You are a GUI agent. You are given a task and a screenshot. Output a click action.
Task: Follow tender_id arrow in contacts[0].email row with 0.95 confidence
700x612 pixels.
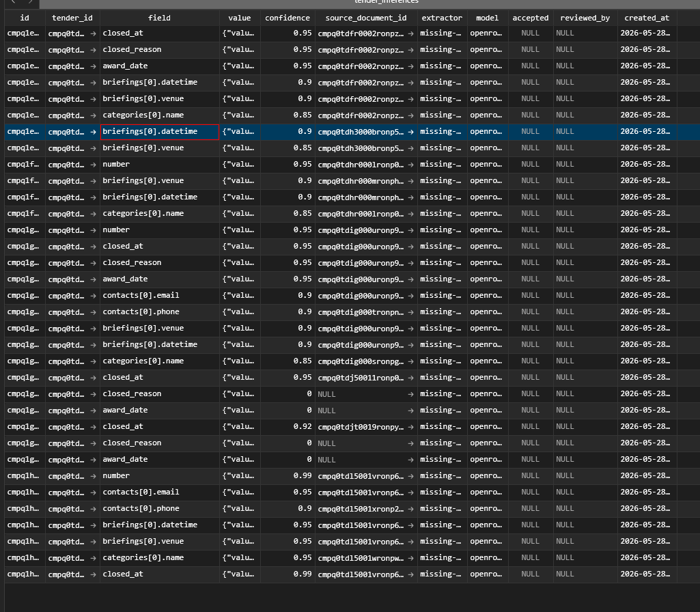(x=93, y=492)
